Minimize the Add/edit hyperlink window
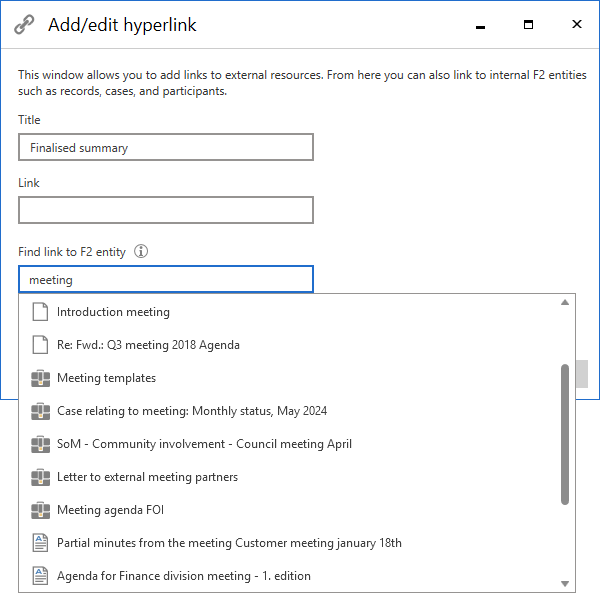Screen dimensions: 600x593 click(x=481, y=25)
